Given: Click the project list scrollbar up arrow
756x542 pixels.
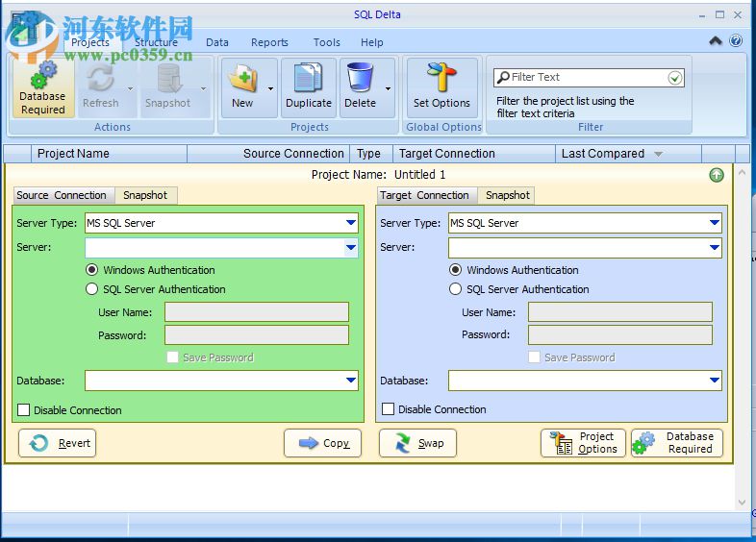Looking at the screenshot, I should tap(742, 172).
